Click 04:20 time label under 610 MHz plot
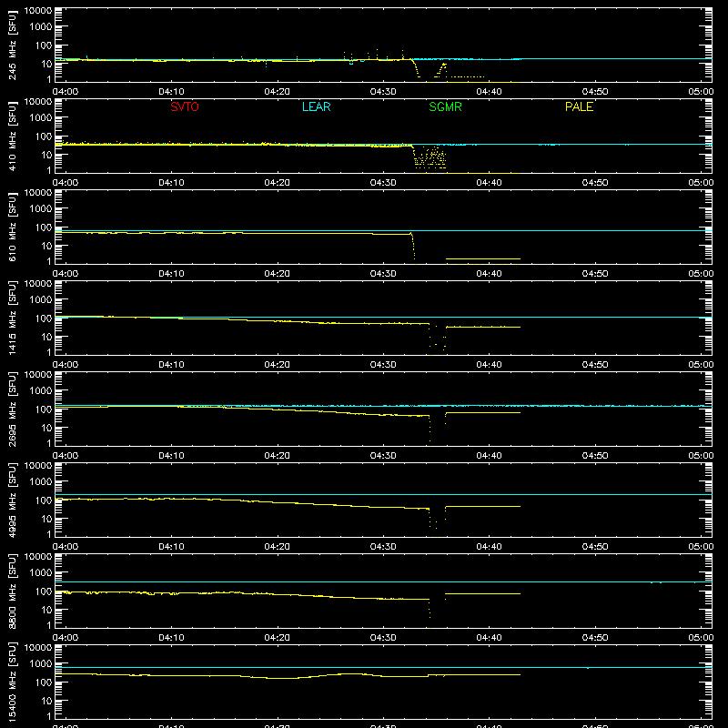This screenshot has width=728, height=728. [x=278, y=274]
